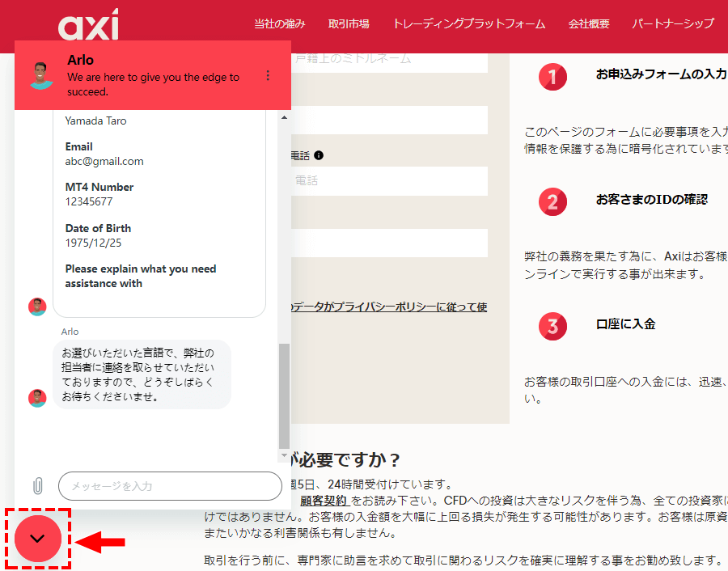Click the input field above 電話 label
Image resolution: width=728 pixels, height=571 pixels.
point(390,121)
